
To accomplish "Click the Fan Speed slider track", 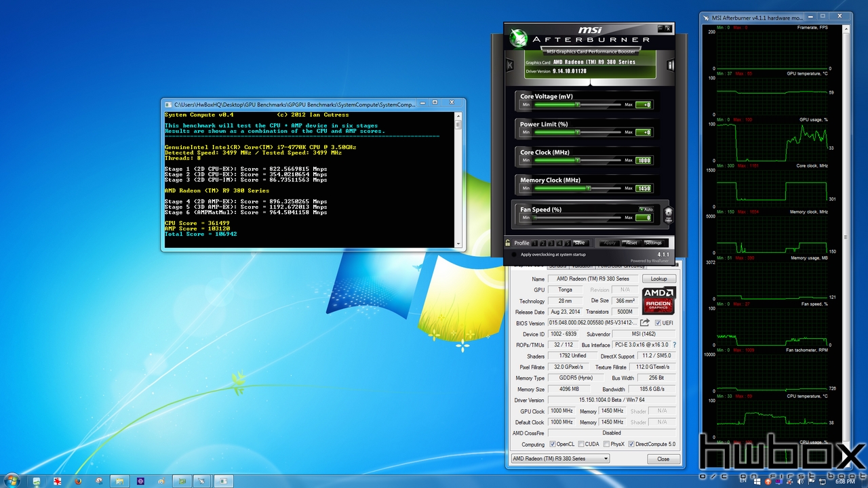I will [x=578, y=218].
